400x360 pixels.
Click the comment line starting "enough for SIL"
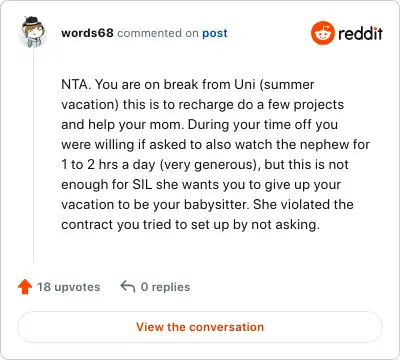pos(201,185)
